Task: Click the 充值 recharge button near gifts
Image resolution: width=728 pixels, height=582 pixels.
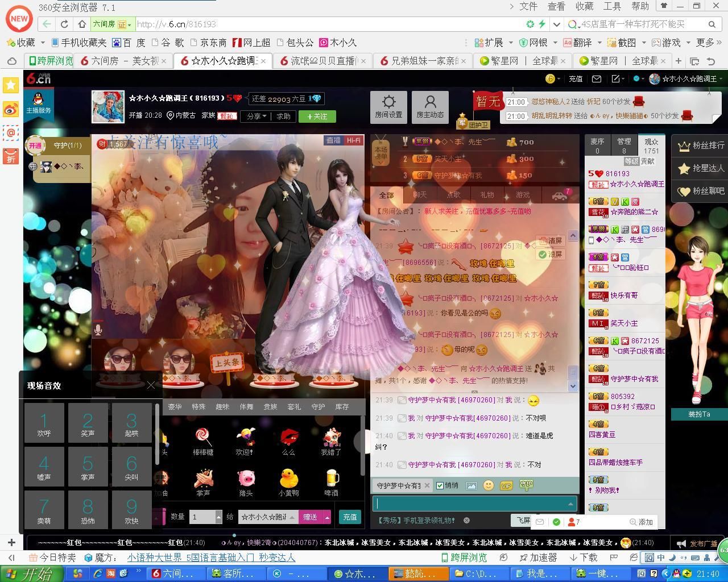Action: click(x=350, y=517)
